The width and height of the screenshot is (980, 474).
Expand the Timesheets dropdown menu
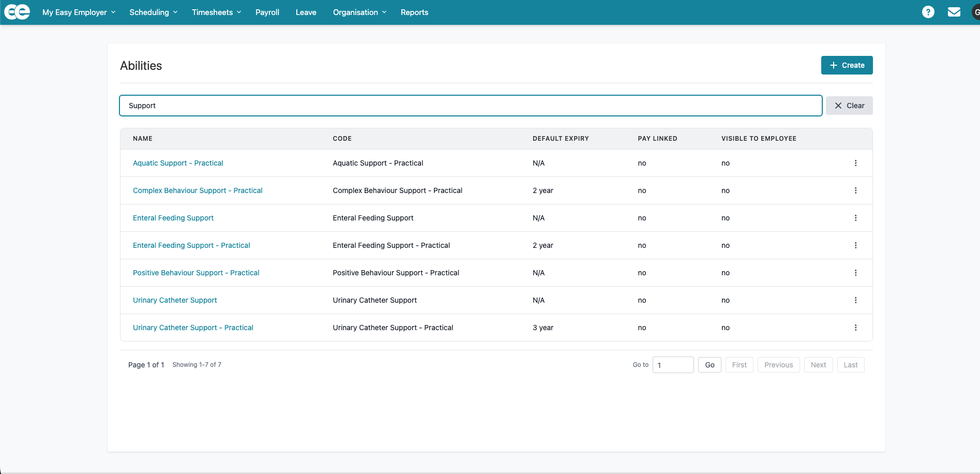coord(217,12)
